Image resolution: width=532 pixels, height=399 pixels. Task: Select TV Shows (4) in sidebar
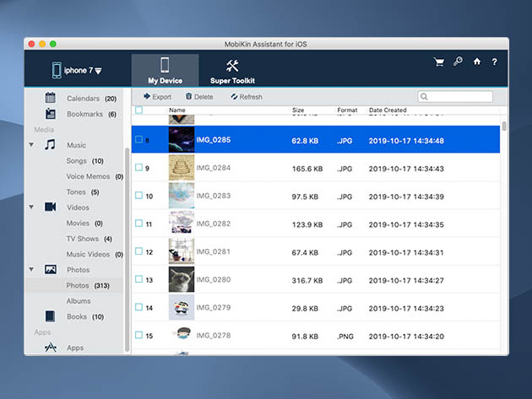(89, 239)
